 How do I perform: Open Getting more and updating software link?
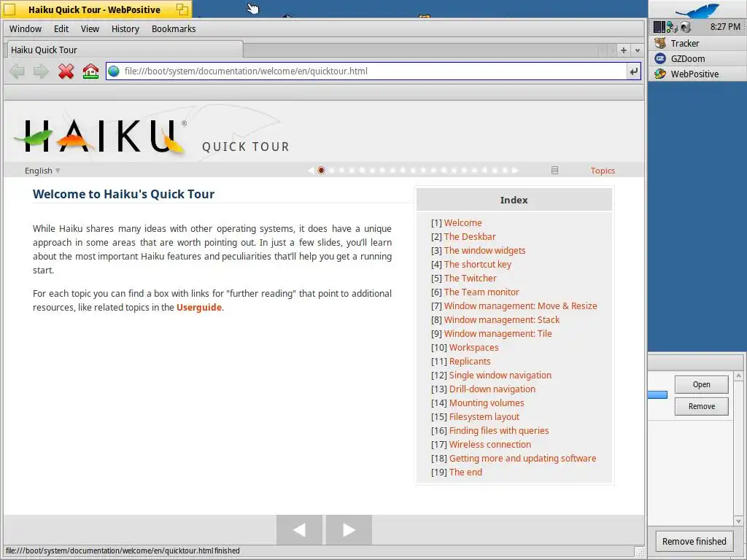tap(522, 458)
